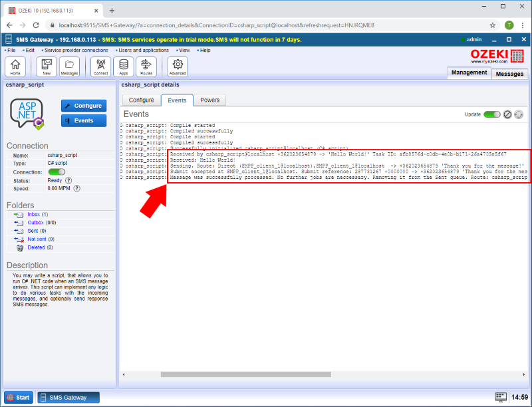The image size is (532, 407).
Task: Click the Inbox folder envelope icon
Action: (x=19, y=214)
